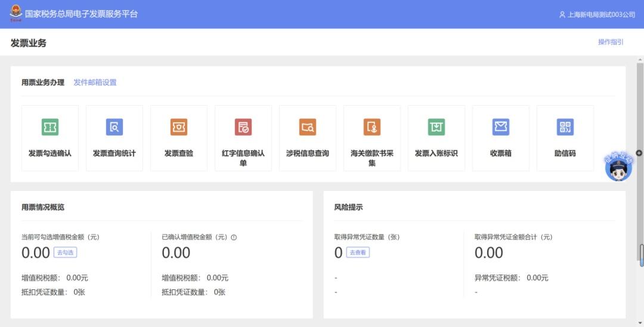644x327 pixels.
Task: Click the 取得异常凭证金额合计 0.00 value
Action: [x=489, y=252]
